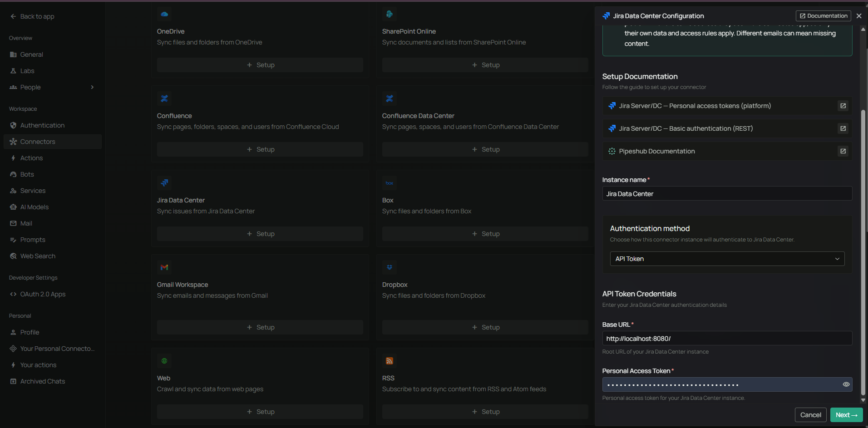Viewport: 868px width, 428px height.
Task: Set up the OneDrive connector
Action: (x=260, y=65)
